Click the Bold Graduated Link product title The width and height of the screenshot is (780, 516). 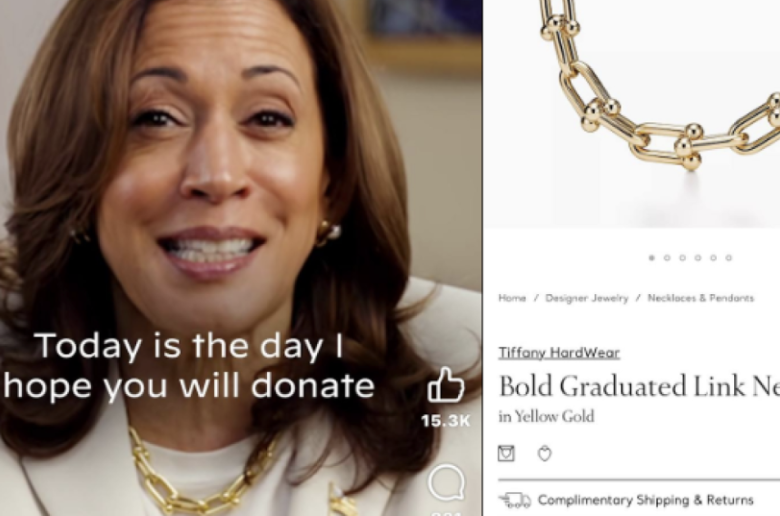[639, 386]
